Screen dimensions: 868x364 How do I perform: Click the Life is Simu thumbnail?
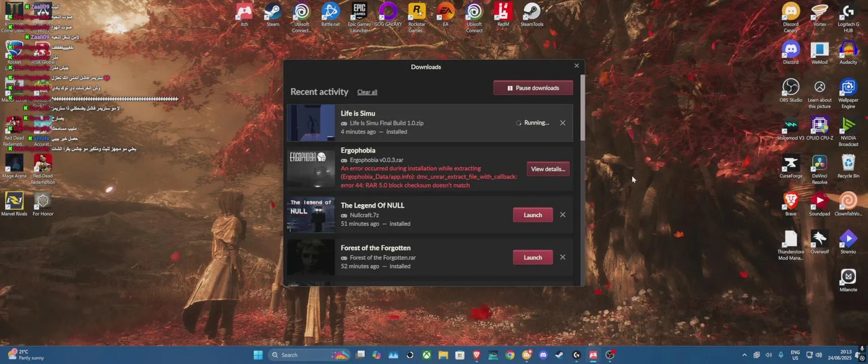click(311, 123)
